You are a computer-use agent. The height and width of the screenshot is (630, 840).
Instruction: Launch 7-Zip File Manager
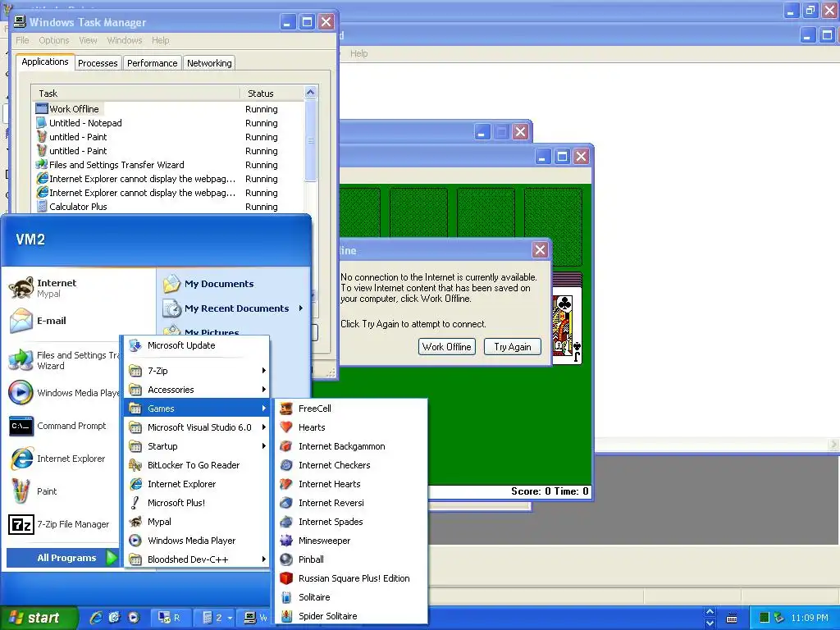click(62, 524)
